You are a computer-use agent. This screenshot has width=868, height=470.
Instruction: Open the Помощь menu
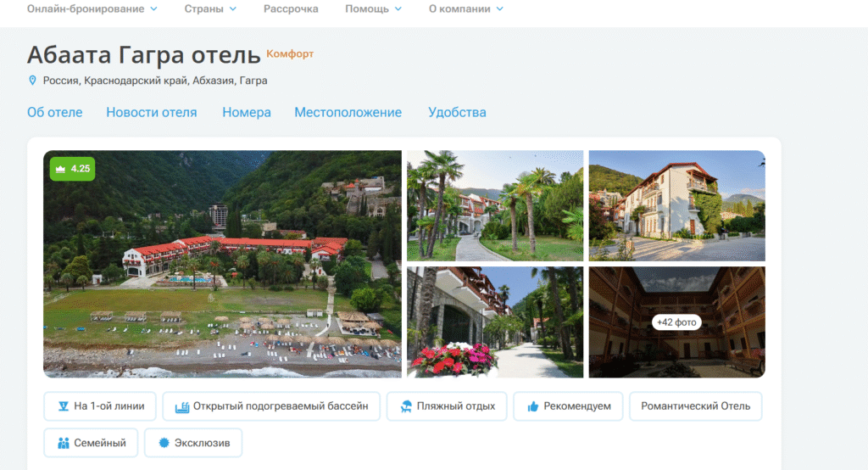point(367,8)
